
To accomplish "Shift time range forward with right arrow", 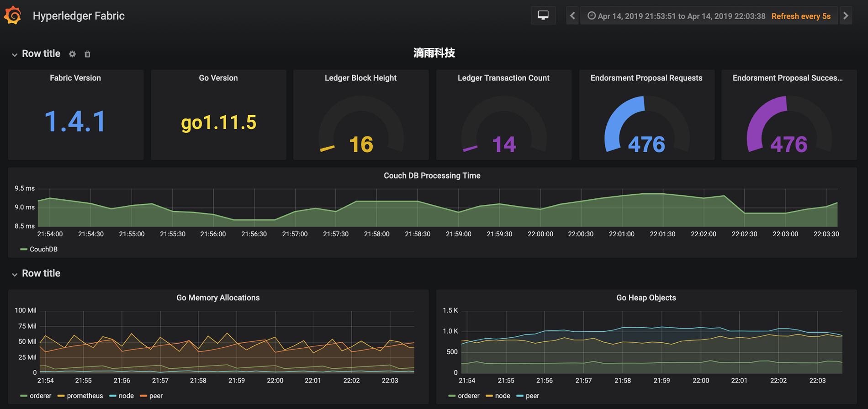I will pos(846,16).
